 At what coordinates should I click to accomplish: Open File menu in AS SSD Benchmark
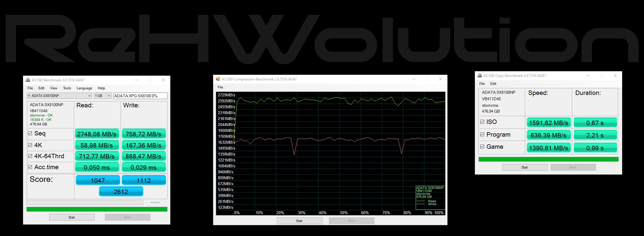pyautogui.click(x=30, y=88)
